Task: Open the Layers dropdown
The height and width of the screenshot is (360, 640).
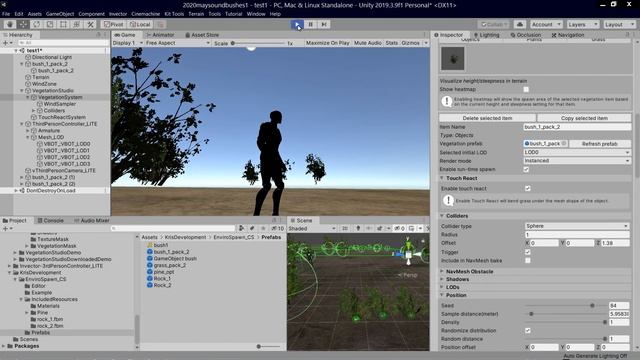Action: [582, 24]
